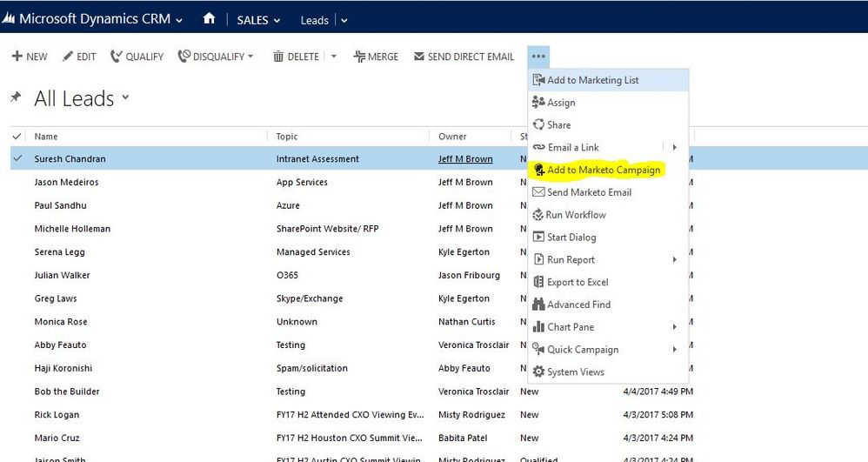Click the SEND DIRECT EMAIL envelope icon
Image resolution: width=868 pixels, height=462 pixels.
[419, 56]
